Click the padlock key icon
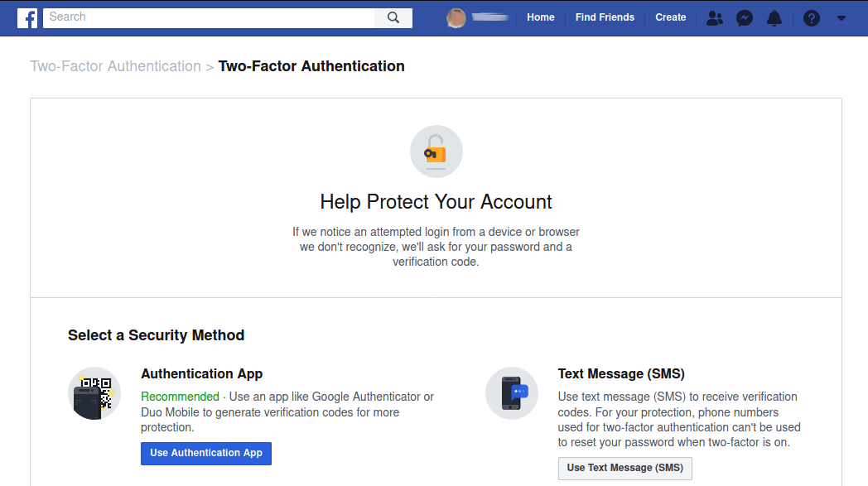Viewport: 868px width, 486px height. pyautogui.click(x=436, y=152)
